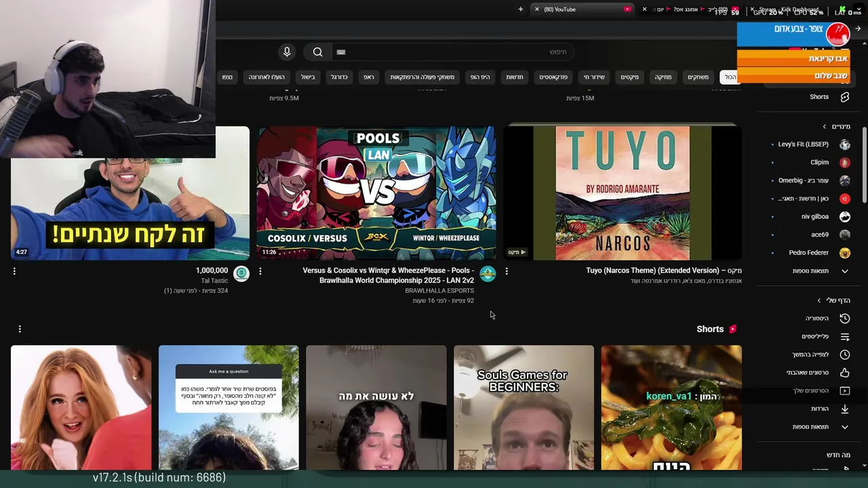Open the 1,000,000 video title link

tap(212, 270)
